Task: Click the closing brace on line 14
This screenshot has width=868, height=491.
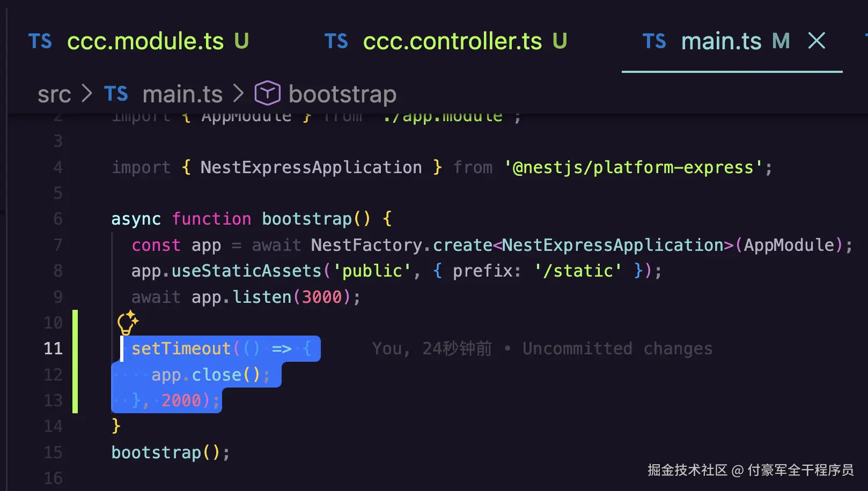Action: point(116,426)
